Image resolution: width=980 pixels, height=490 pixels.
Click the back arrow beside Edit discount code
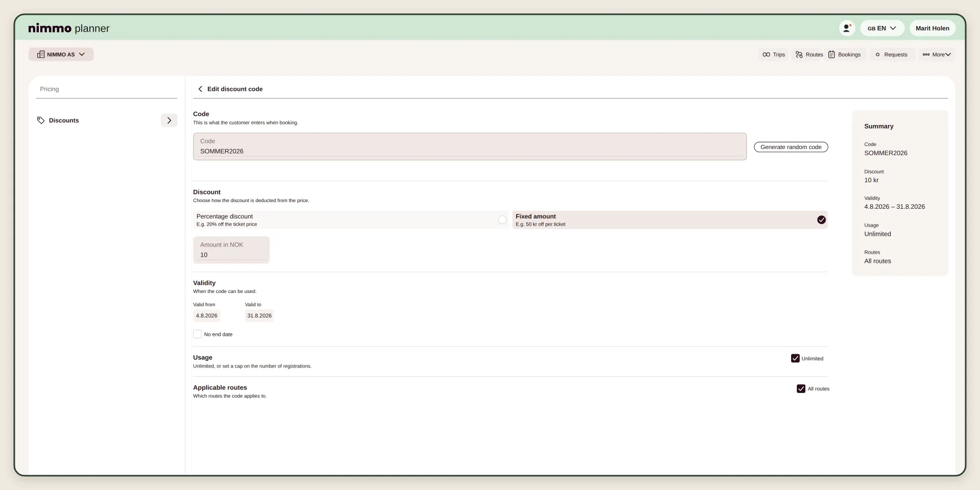coord(200,89)
